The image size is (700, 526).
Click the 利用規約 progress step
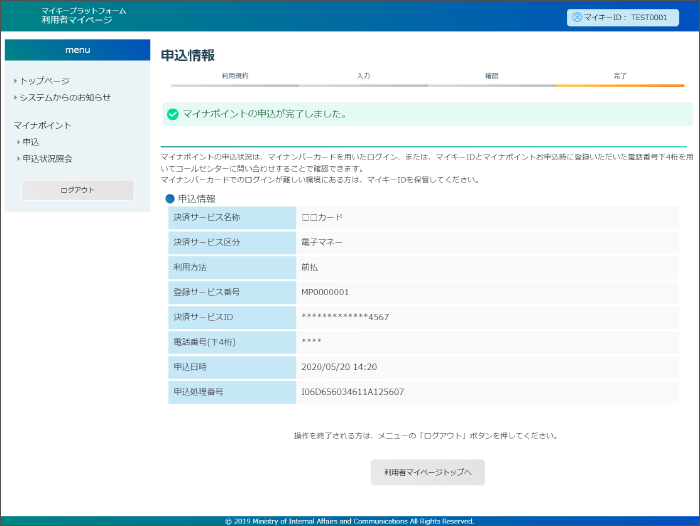(235, 76)
